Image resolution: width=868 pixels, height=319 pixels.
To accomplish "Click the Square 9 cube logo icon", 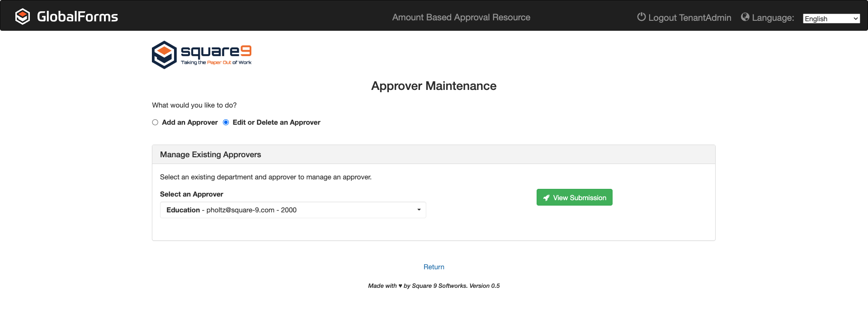I will pyautogui.click(x=164, y=55).
